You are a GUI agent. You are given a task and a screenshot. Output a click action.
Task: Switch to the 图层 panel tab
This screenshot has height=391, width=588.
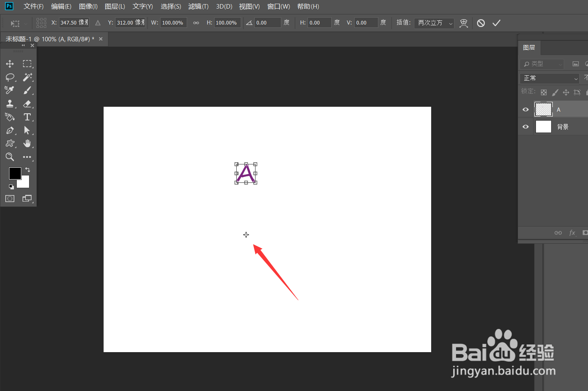(x=529, y=47)
